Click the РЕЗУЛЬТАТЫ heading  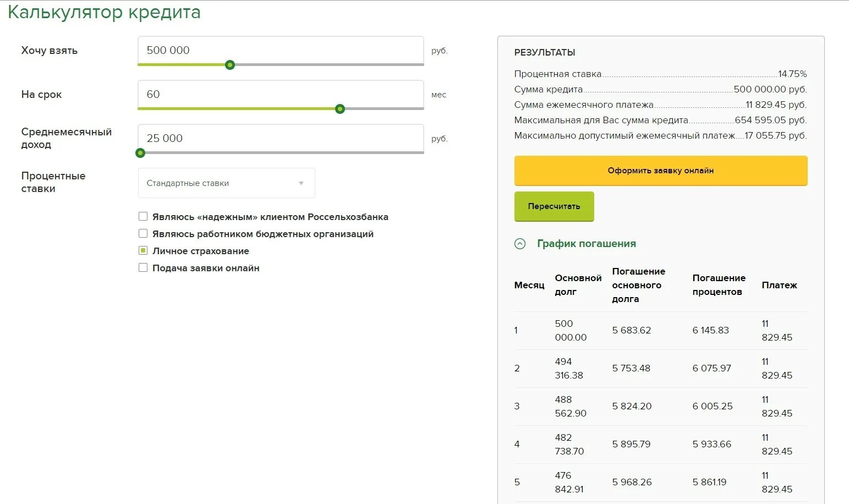coord(545,52)
